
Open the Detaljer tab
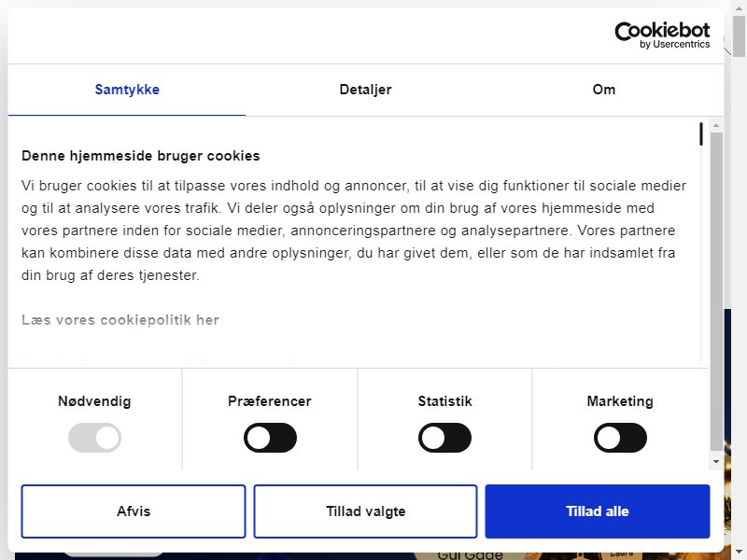pos(365,90)
